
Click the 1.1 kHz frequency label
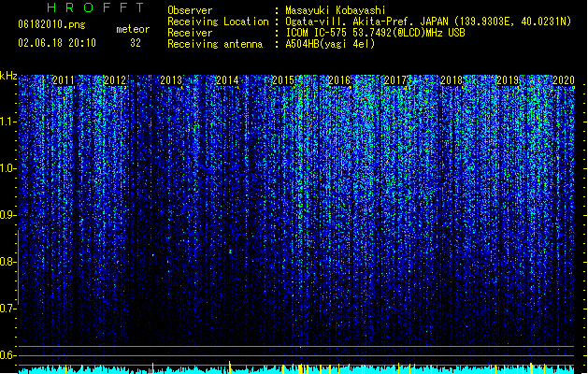coord(7,122)
